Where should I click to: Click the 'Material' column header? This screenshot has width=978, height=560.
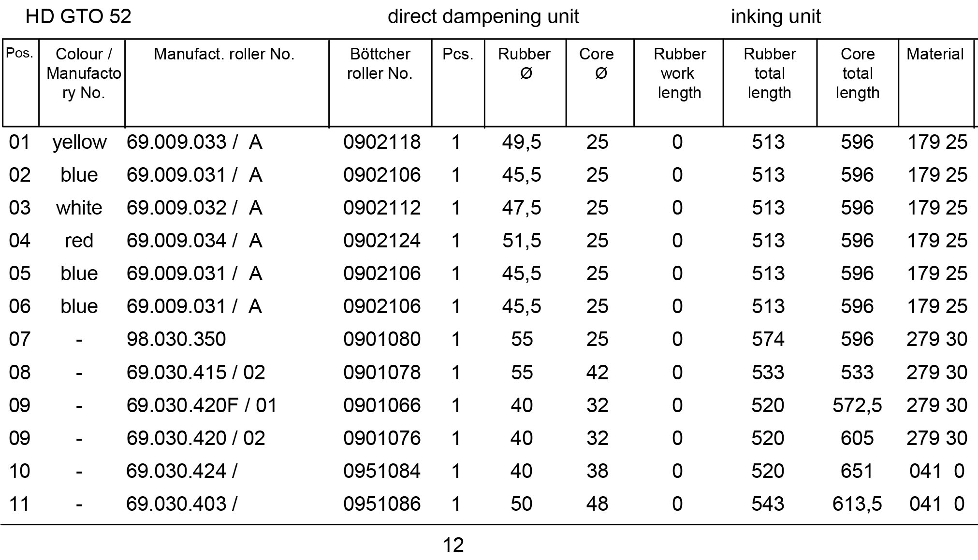[934, 54]
